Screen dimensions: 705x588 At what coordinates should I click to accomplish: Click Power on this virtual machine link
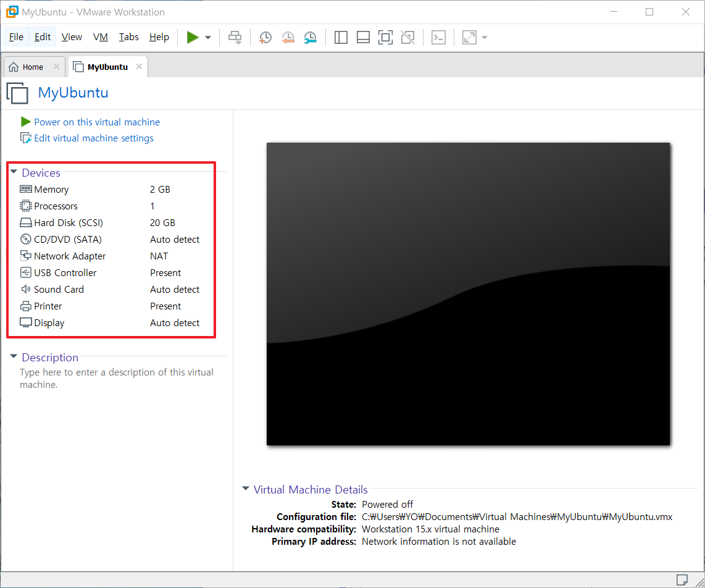point(97,122)
